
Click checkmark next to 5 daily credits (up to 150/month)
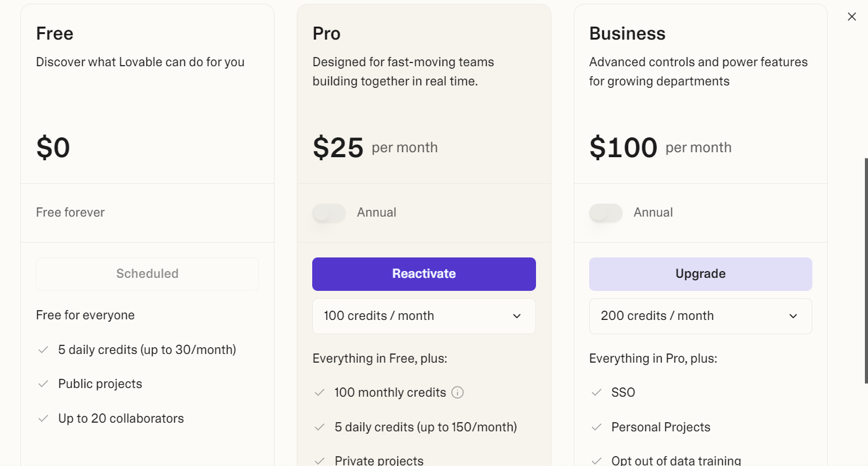pyautogui.click(x=320, y=427)
